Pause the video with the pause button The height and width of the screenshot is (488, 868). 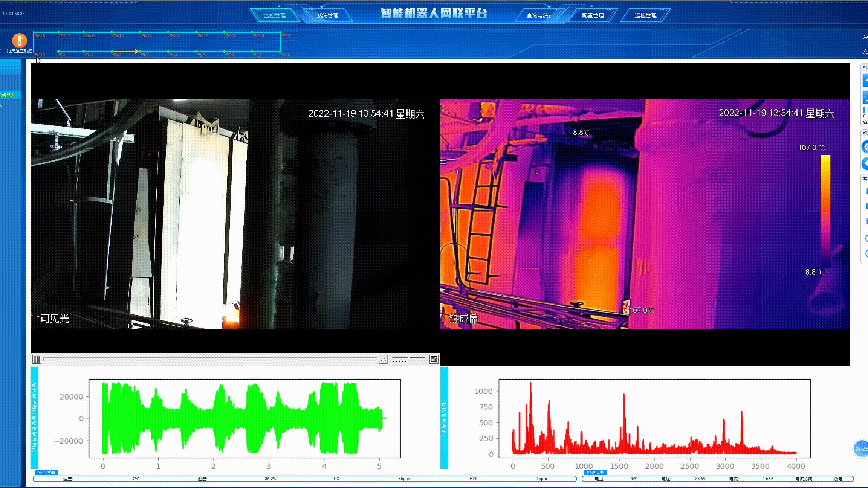point(37,359)
